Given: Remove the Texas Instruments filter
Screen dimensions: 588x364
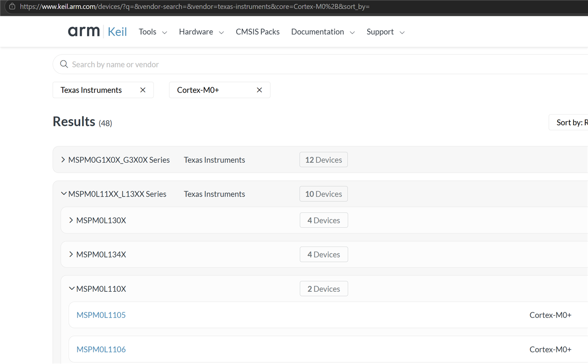Looking at the screenshot, I should 143,90.
